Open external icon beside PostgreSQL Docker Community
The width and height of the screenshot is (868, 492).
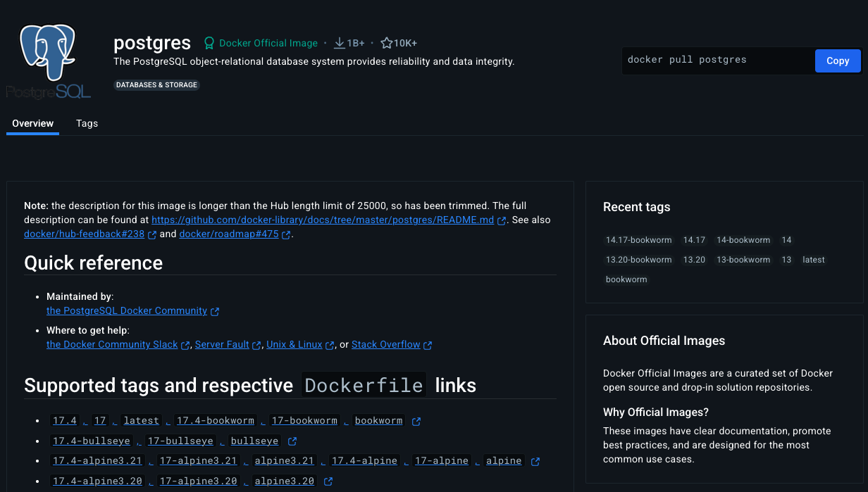(x=215, y=311)
